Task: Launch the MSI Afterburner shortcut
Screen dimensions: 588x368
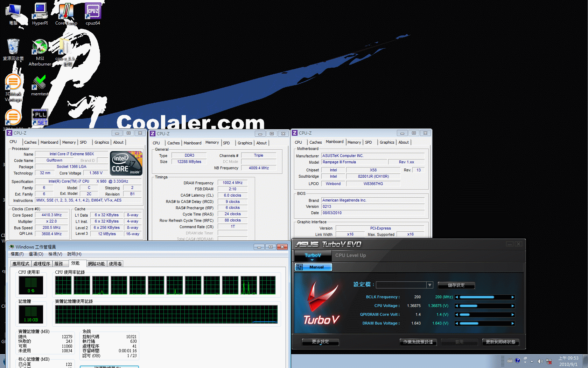Action: coord(40,53)
